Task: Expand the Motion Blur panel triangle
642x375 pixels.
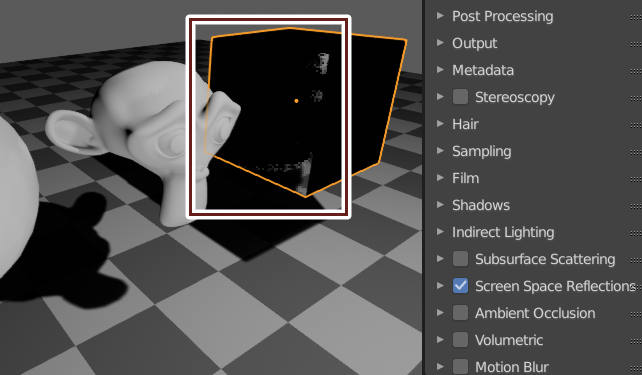Action: [x=441, y=366]
